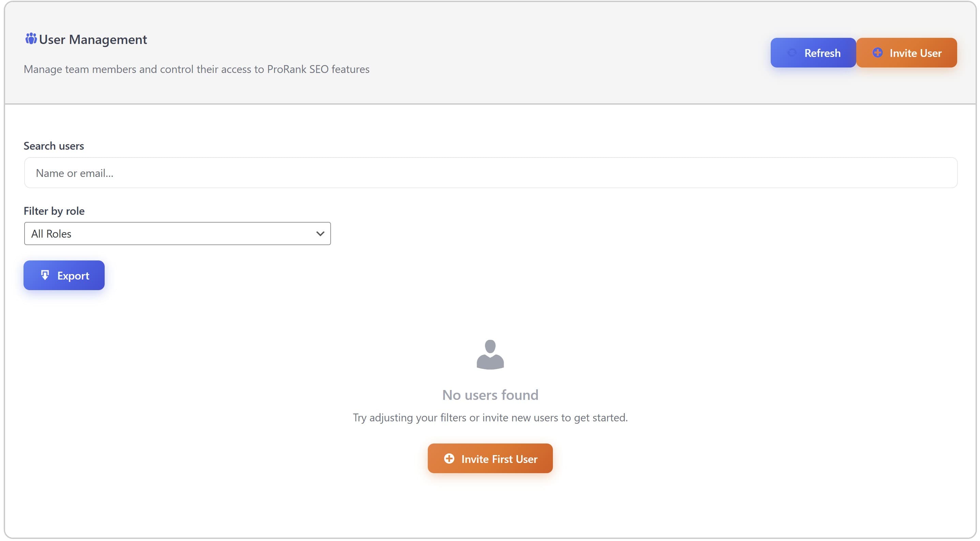980x541 pixels.
Task: Click the Invite User button
Action: [x=907, y=53]
